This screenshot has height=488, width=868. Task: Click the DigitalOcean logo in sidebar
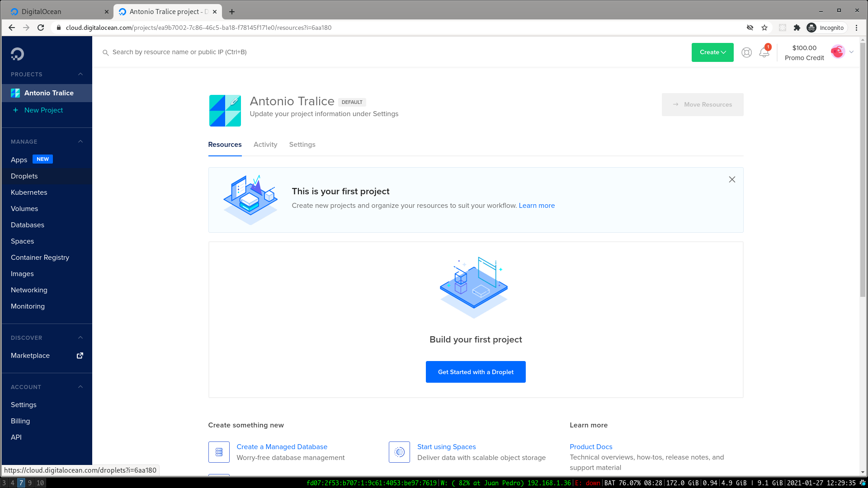[17, 54]
